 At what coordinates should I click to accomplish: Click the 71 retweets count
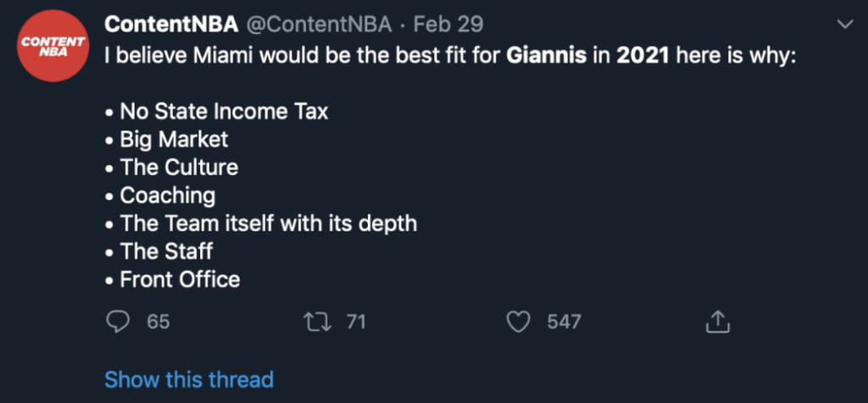tap(356, 322)
